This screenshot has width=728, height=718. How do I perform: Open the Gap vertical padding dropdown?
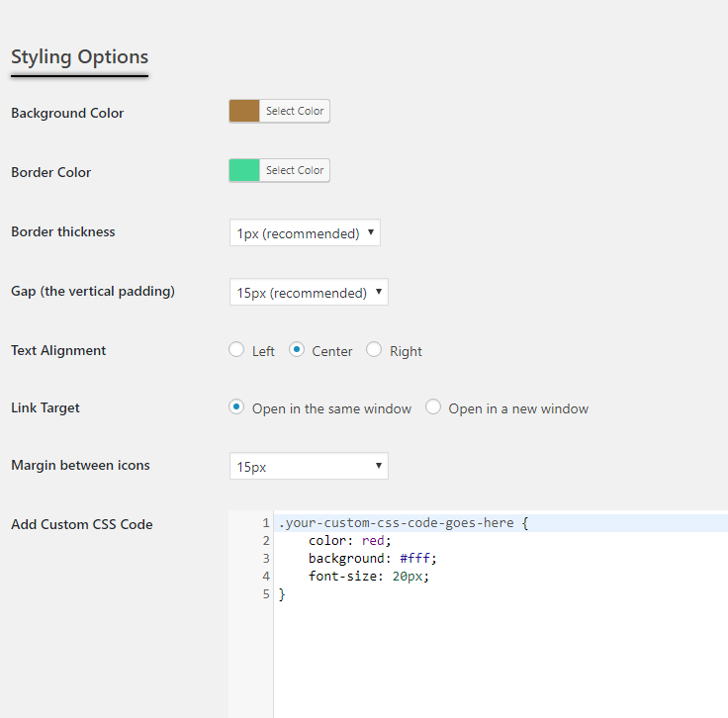pyautogui.click(x=309, y=292)
